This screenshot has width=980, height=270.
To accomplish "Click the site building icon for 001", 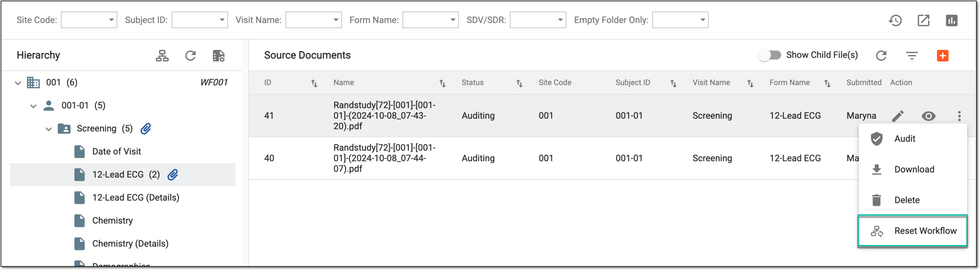I will 33,83.
